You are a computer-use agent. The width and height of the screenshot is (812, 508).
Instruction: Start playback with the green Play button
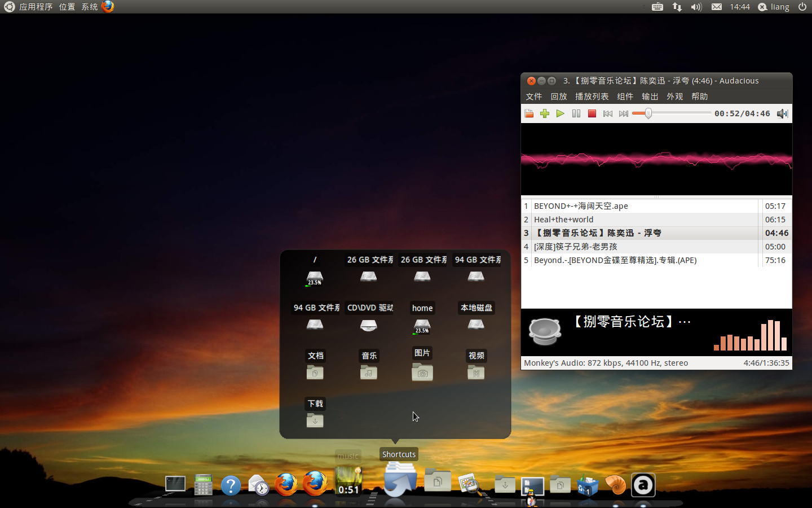(561, 113)
